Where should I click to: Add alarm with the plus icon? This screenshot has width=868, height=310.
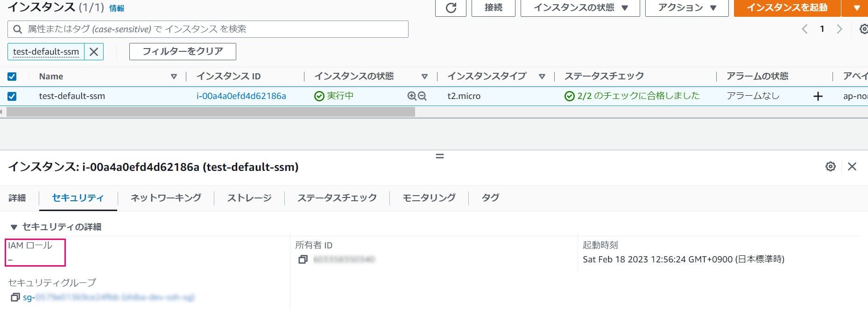818,96
